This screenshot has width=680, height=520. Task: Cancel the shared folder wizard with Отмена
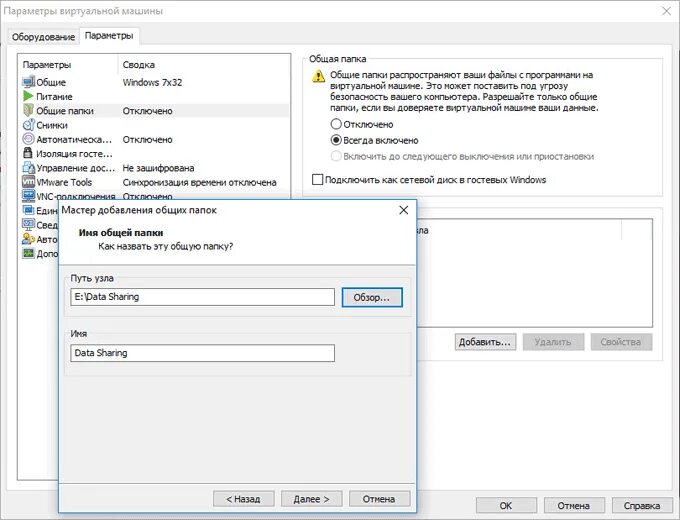tap(379, 499)
